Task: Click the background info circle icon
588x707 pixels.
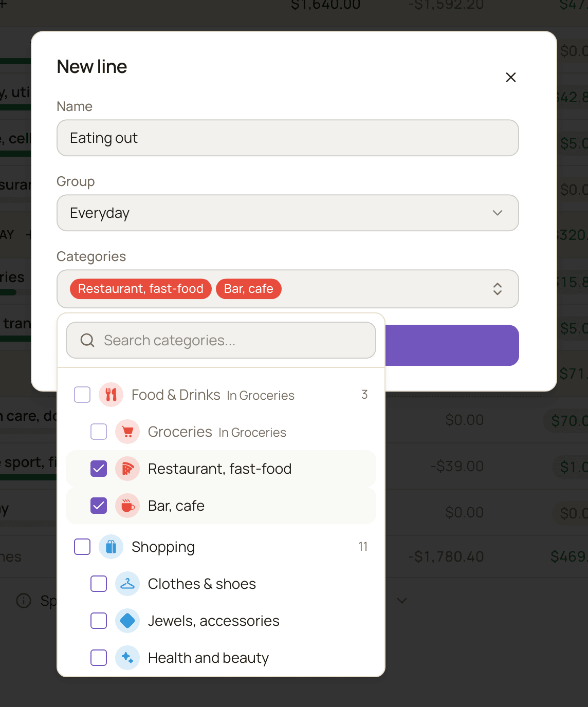Action: pos(24,601)
